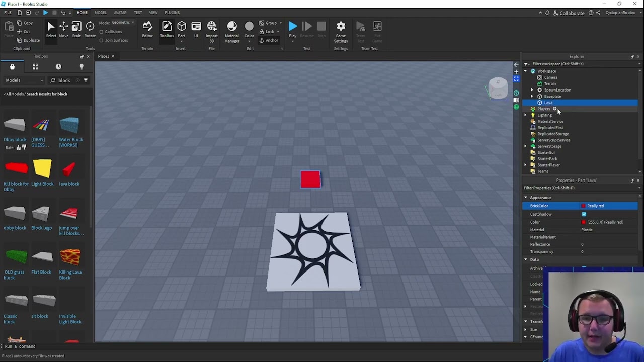This screenshot has width=644, height=362.
Task: Open the Inventory grid tab in Toolbox
Action: pos(35,67)
